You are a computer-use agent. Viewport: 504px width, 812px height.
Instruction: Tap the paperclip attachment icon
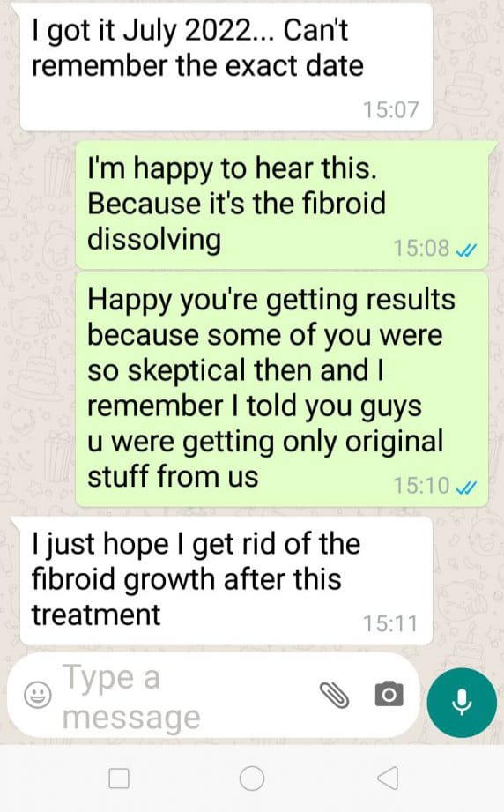click(334, 695)
